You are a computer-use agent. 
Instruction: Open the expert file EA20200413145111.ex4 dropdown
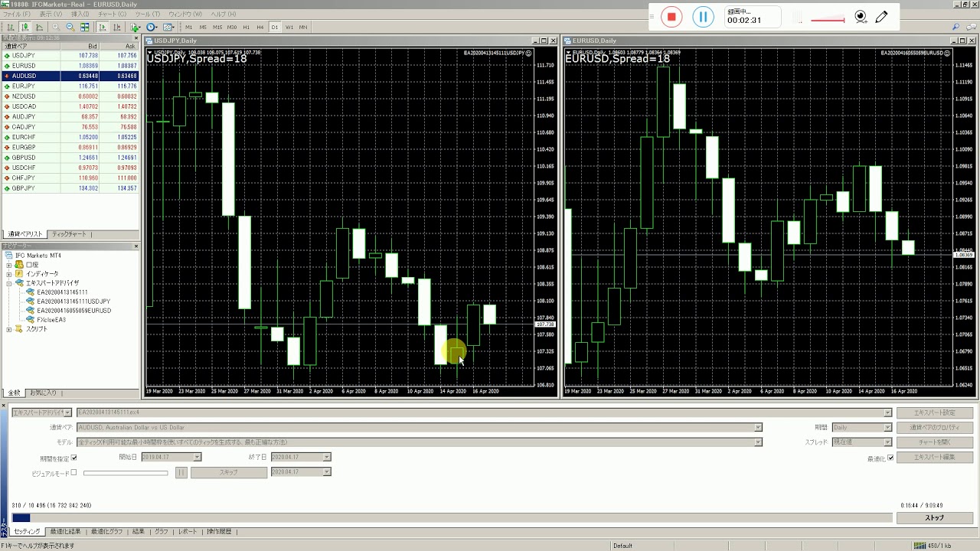pyautogui.click(x=888, y=412)
